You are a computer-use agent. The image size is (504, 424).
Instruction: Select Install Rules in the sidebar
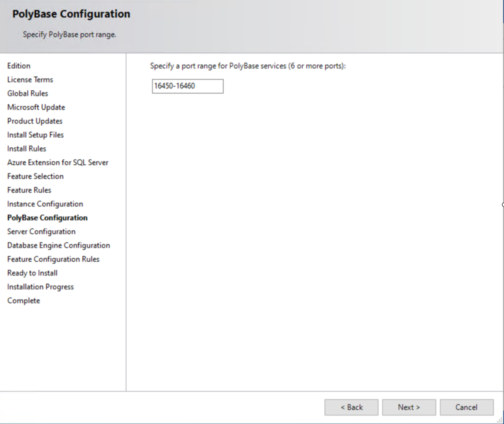27,148
